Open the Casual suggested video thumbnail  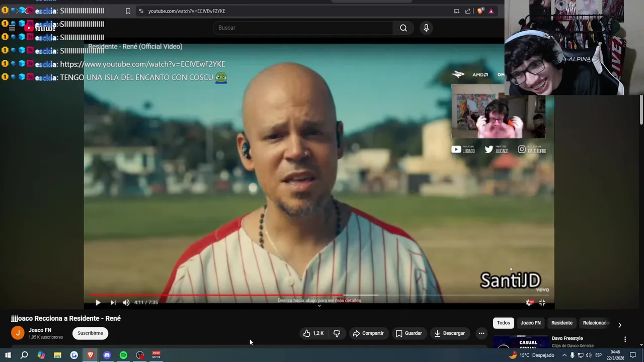pos(521,342)
